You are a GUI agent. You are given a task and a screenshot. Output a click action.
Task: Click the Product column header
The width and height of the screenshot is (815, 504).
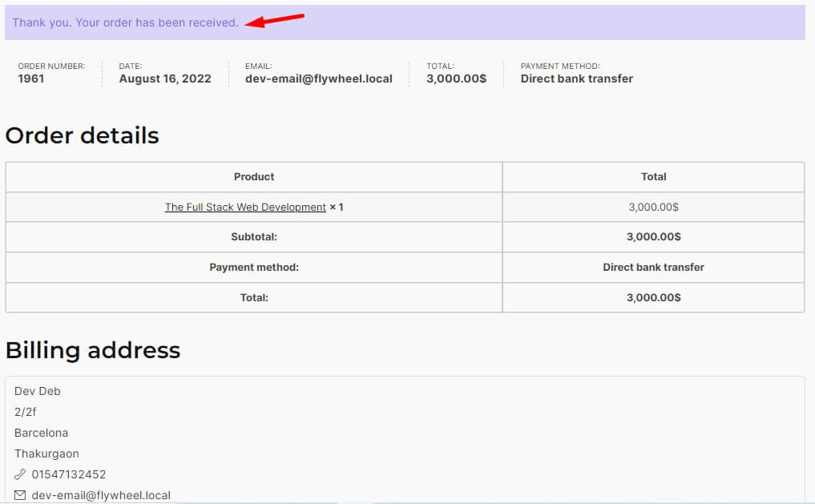tap(254, 176)
